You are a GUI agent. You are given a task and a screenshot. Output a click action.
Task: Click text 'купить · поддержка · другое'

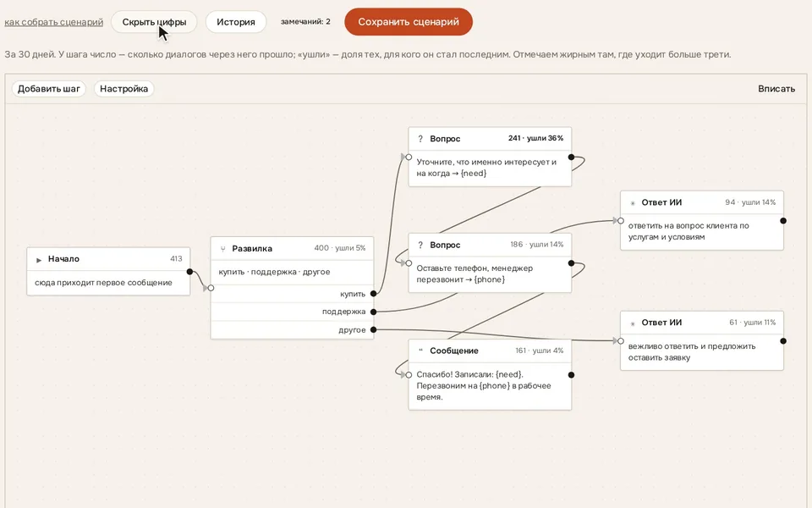tap(274, 272)
